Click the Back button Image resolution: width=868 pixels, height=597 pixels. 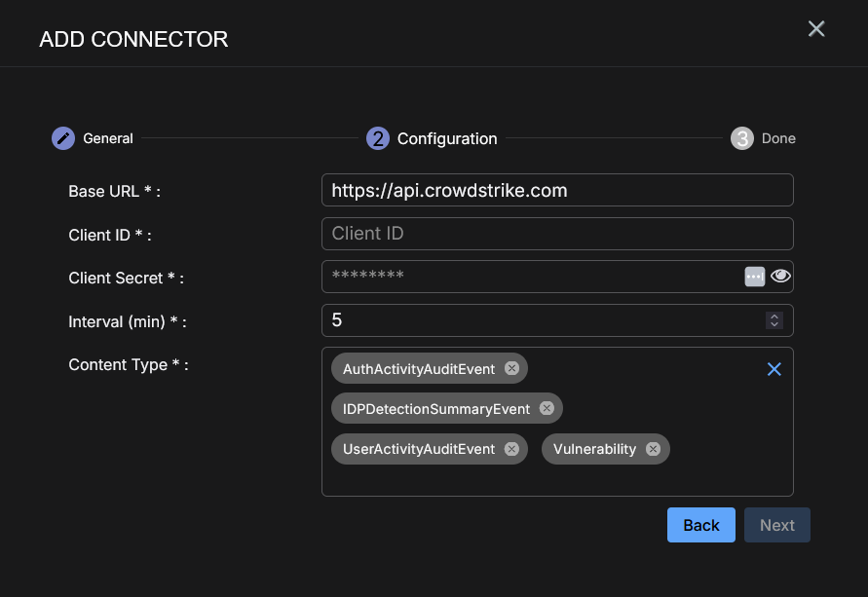(x=701, y=525)
